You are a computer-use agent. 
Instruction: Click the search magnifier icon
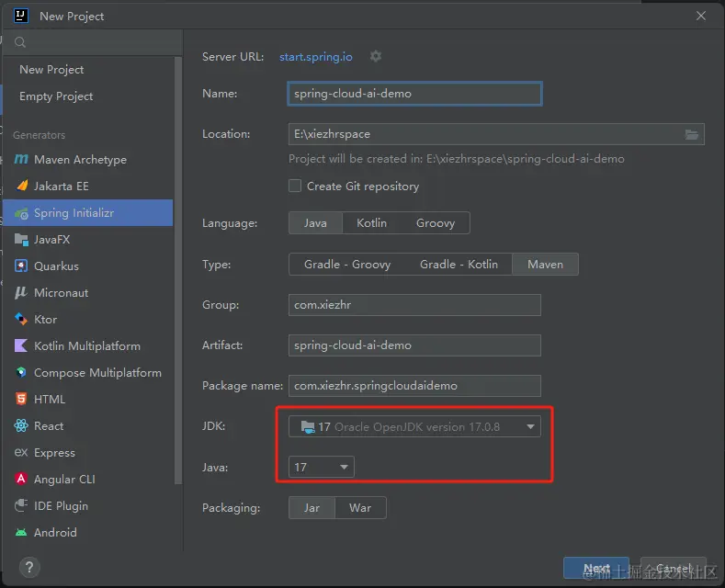pos(20,42)
